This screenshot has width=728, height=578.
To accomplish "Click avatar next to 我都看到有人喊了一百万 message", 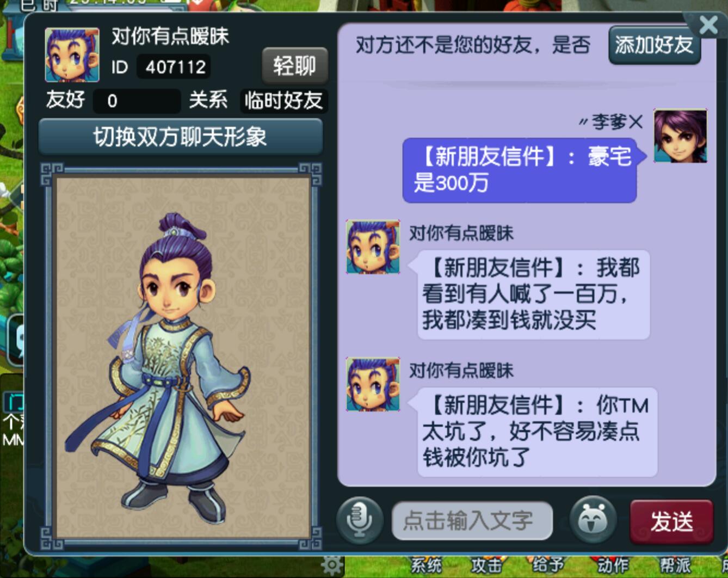I will click(373, 247).
